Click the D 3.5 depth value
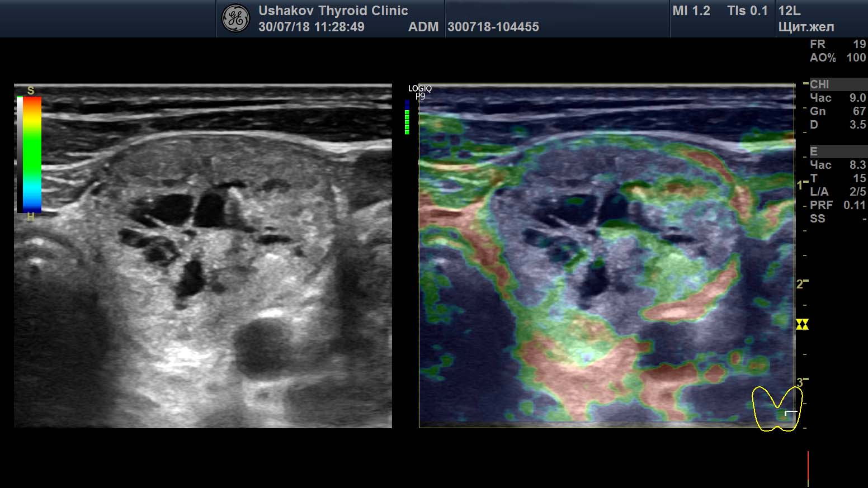The width and height of the screenshot is (868, 488). click(838, 125)
